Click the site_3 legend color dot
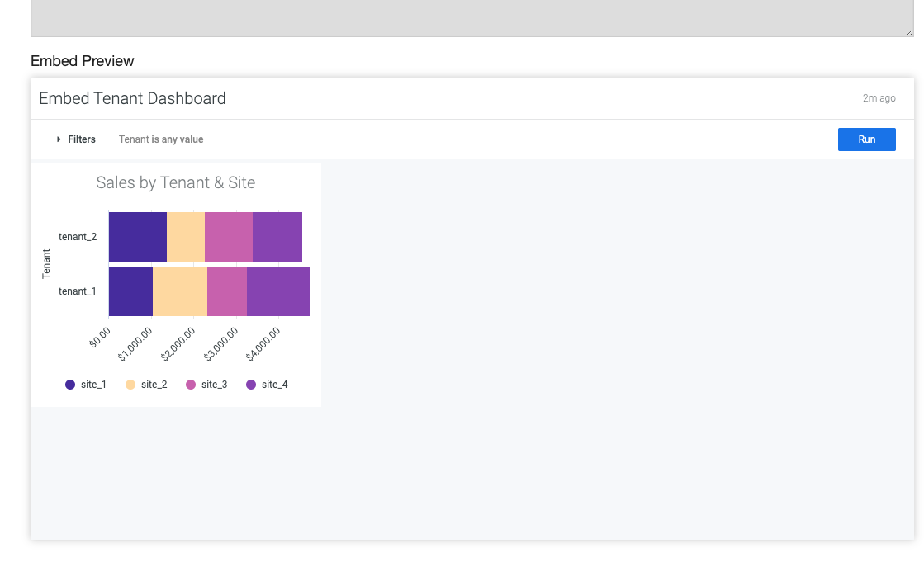The image size is (924, 567). pyautogui.click(x=191, y=384)
